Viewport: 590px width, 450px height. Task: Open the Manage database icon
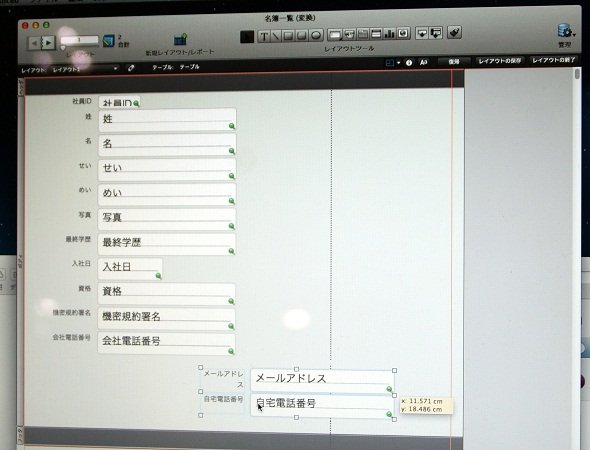point(564,30)
